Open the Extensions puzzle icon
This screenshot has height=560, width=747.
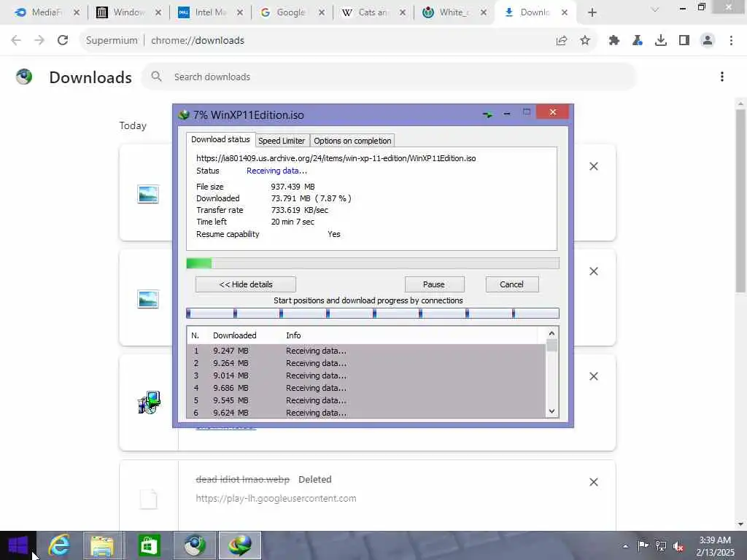[614, 41]
